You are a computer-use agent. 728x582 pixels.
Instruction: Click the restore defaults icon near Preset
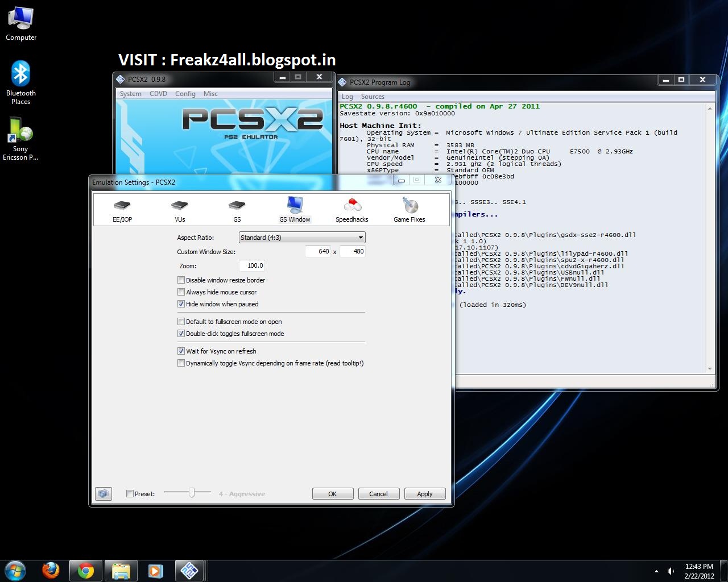pos(103,493)
